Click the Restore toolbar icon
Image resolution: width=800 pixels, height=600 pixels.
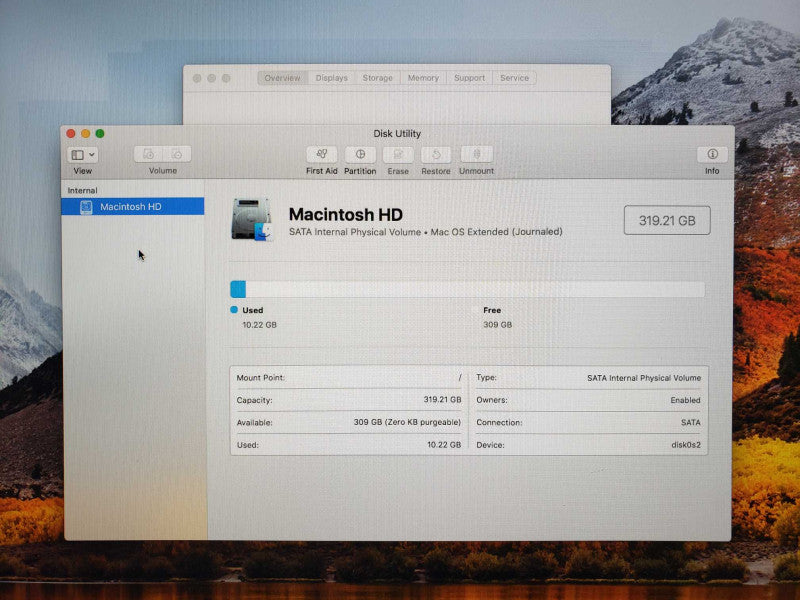tap(436, 154)
